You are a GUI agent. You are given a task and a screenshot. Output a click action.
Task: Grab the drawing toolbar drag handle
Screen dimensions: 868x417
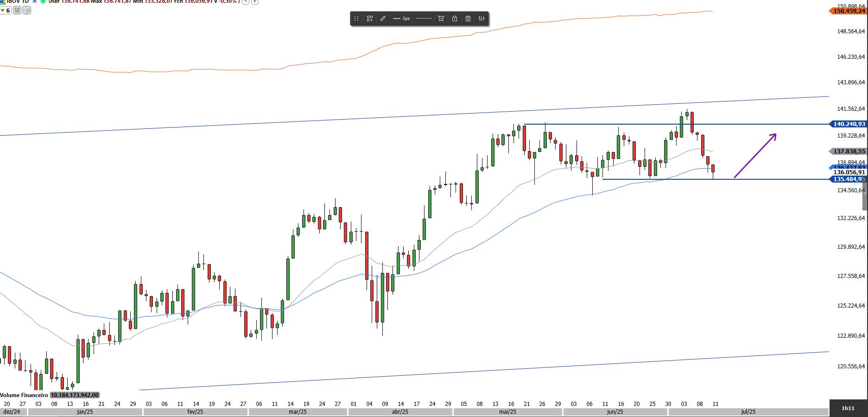coord(356,19)
